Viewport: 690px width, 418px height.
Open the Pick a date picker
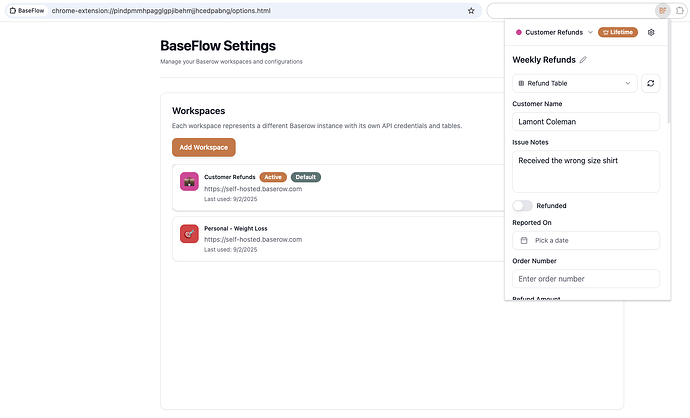point(585,241)
